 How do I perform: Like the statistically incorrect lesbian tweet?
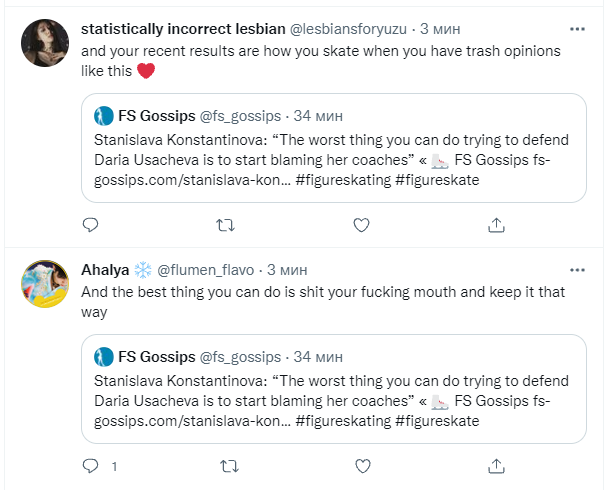361,225
